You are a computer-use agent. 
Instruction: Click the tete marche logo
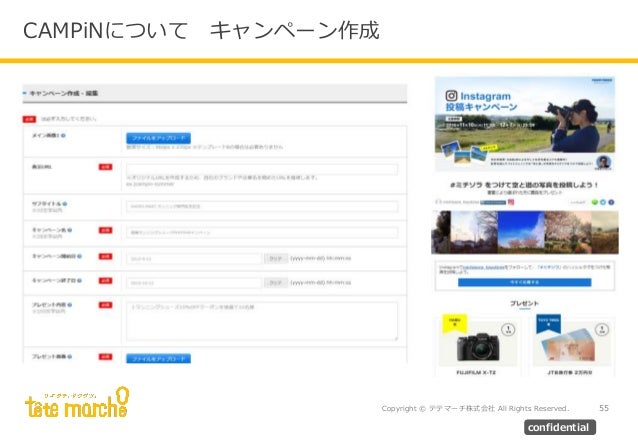(77, 403)
